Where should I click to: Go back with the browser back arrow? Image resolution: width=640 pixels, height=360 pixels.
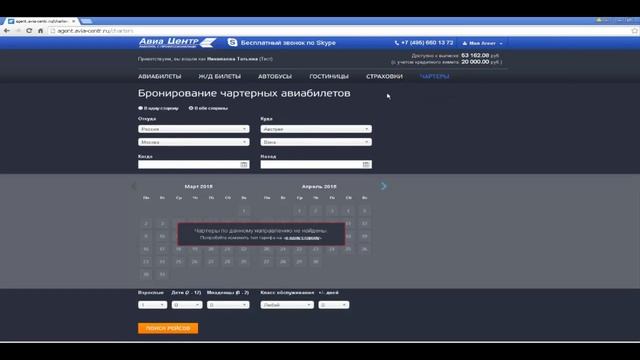click(7, 31)
